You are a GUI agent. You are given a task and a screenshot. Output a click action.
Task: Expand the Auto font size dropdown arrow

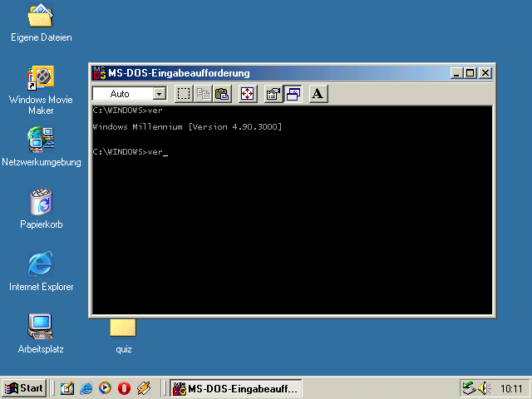[x=159, y=94]
